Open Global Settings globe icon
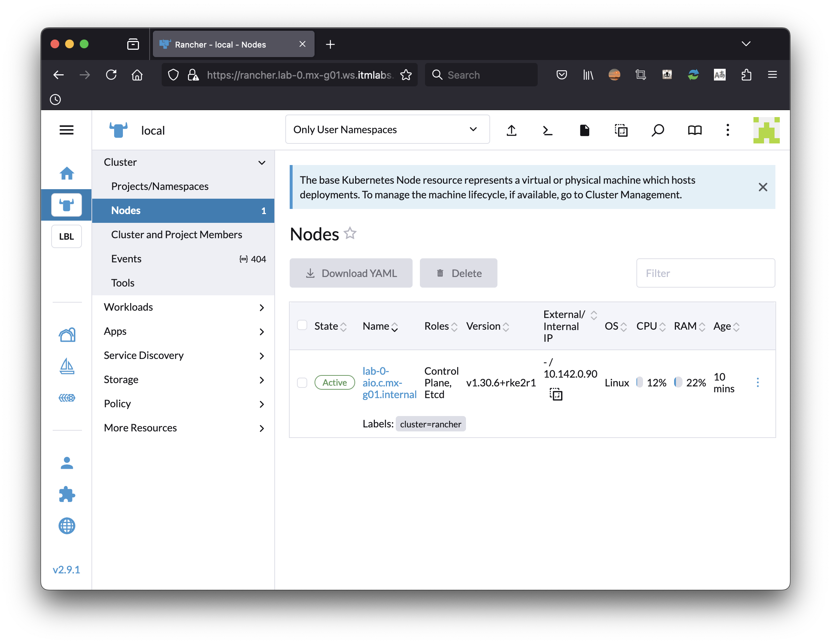 point(67,526)
